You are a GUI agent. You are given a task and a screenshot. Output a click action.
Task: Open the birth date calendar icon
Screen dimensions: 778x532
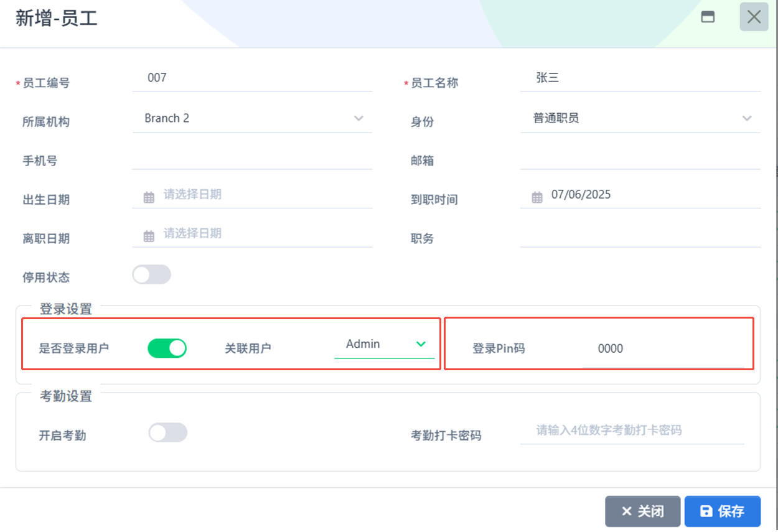149,197
